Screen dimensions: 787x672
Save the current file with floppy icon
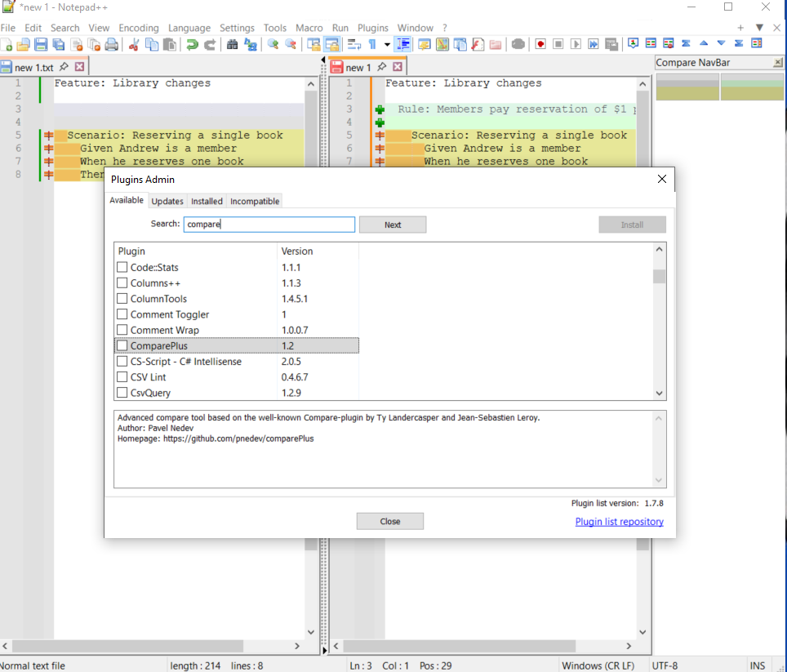[41, 44]
